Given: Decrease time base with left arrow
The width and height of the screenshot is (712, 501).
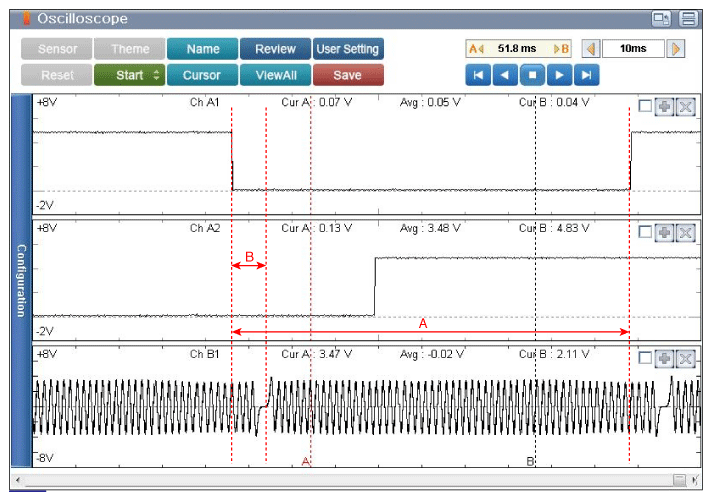Looking at the screenshot, I should click(x=591, y=49).
